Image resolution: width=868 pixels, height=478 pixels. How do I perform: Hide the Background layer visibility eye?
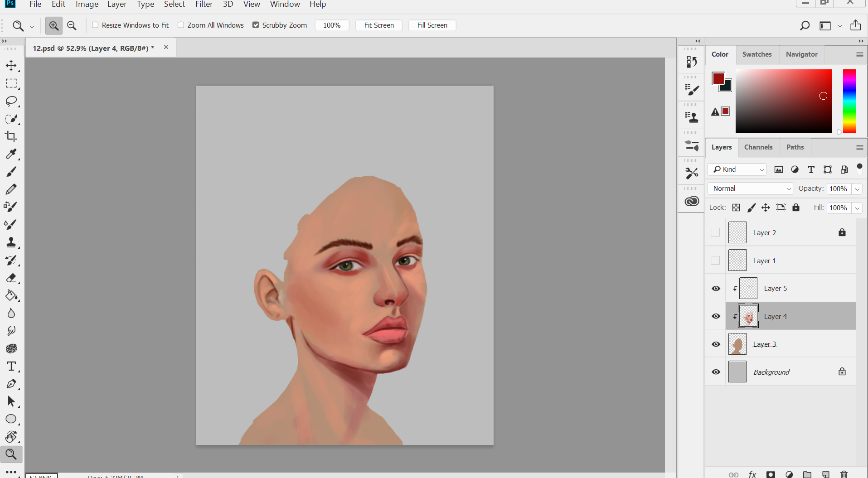coord(716,372)
